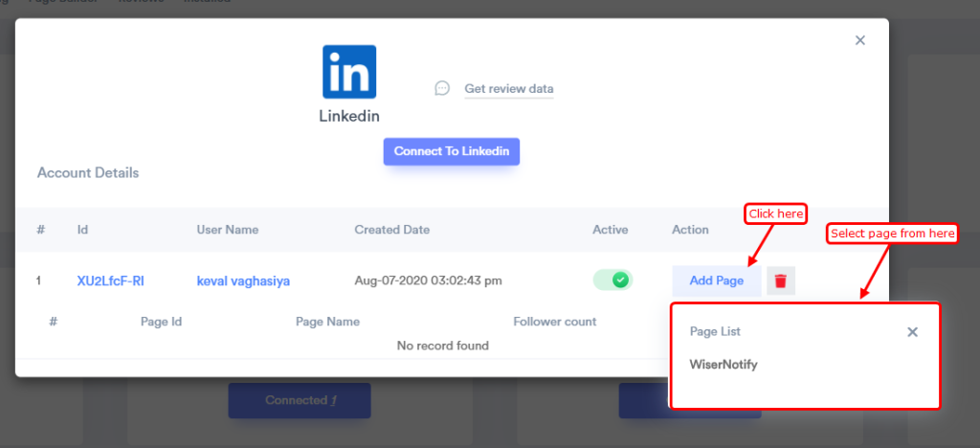The width and height of the screenshot is (980, 448).
Task: Click the date Aug-07-2020 03:02:43 pm
Action: coord(428,280)
